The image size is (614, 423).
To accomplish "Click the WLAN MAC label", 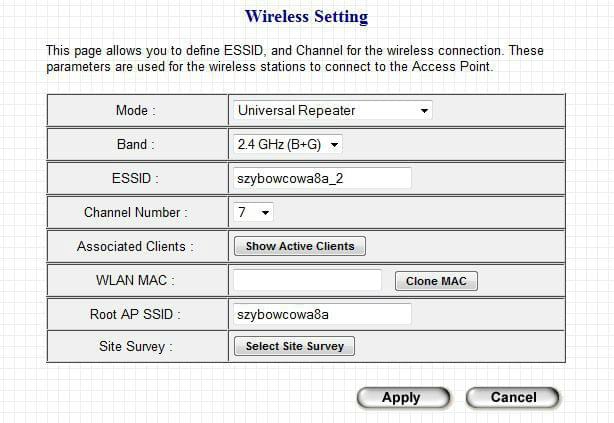I will 135,281.
